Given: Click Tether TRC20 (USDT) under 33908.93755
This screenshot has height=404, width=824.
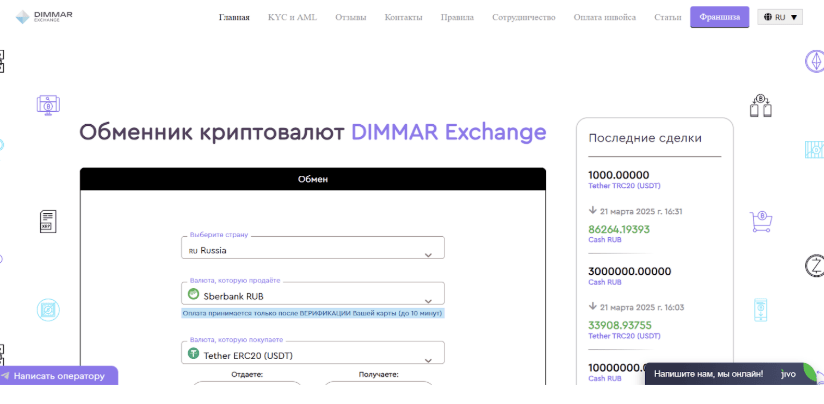Looking at the screenshot, I should [624, 336].
